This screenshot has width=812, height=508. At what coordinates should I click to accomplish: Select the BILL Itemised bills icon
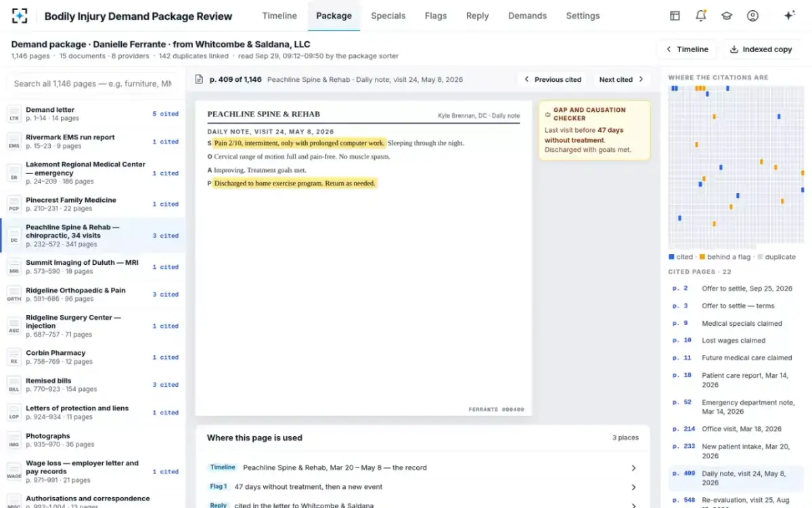click(14, 385)
